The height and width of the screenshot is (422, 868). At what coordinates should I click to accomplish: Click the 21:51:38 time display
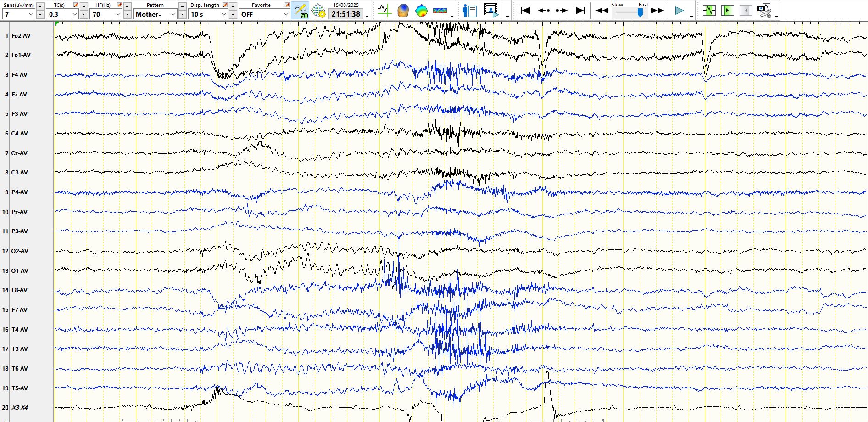click(346, 14)
